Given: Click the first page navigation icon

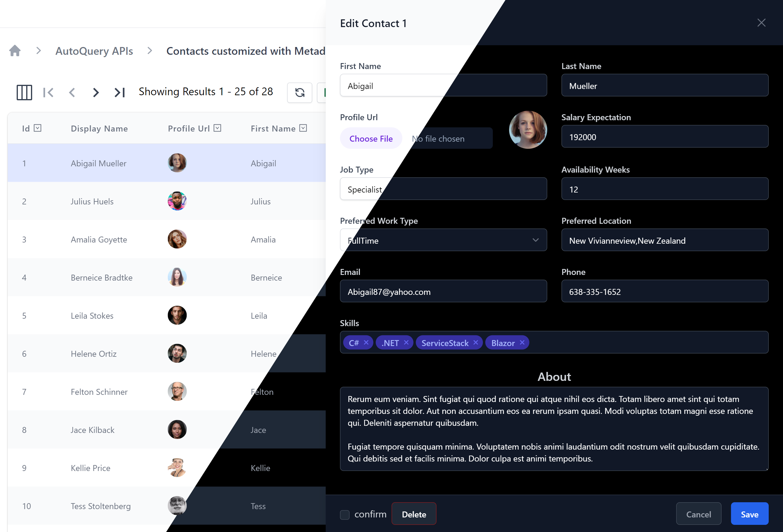Looking at the screenshot, I should 51,92.
